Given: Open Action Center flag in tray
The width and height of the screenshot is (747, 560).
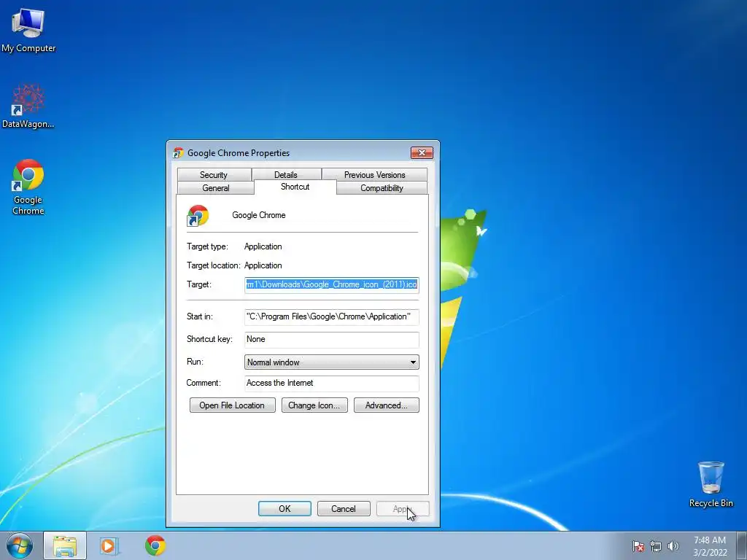Looking at the screenshot, I should [638, 546].
